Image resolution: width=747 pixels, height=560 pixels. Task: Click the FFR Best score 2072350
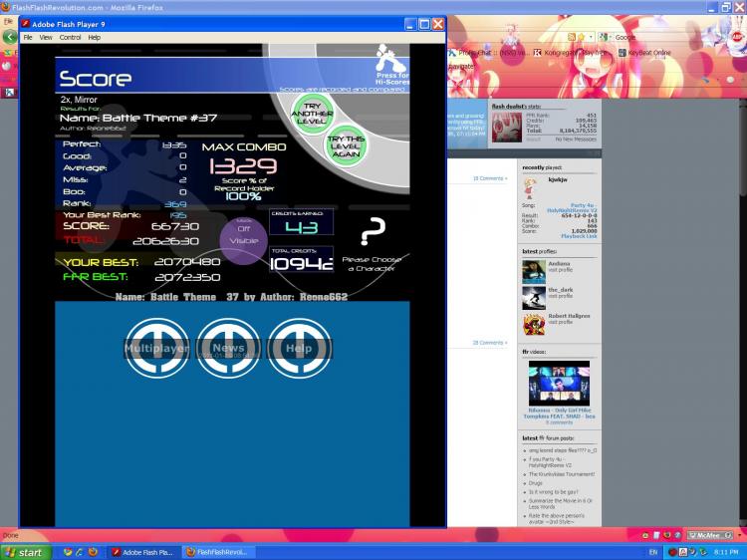[187, 277]
